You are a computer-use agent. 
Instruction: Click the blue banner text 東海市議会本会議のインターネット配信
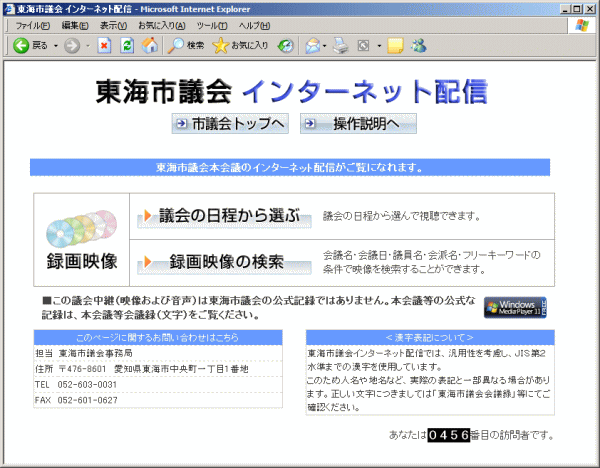pyautogui.click(x=290, y=168)
